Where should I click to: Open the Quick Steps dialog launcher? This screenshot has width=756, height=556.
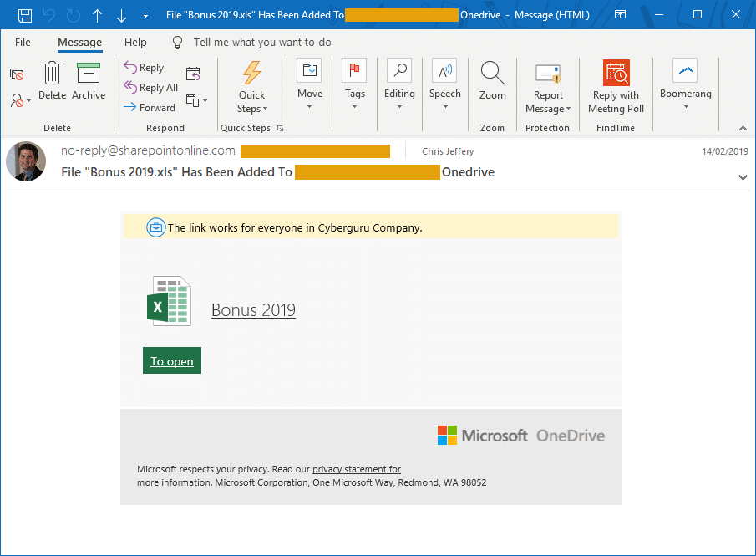pyautogui.click(x=280, y=129)
